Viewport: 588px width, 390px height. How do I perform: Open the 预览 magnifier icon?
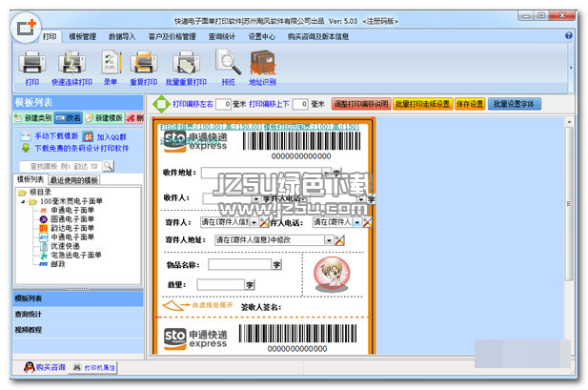[x=228, y=62]
